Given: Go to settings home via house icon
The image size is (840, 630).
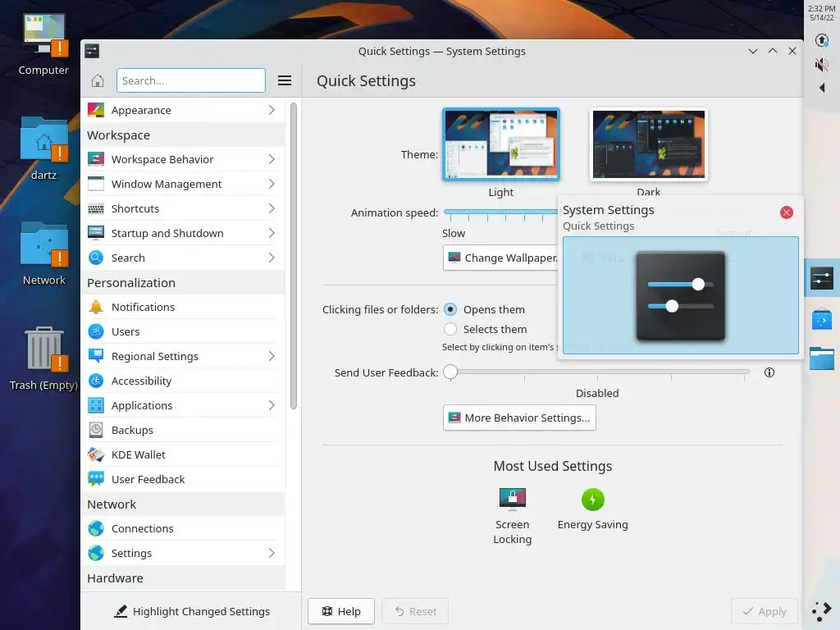Looking at the screenshot, I should (98, 81).
